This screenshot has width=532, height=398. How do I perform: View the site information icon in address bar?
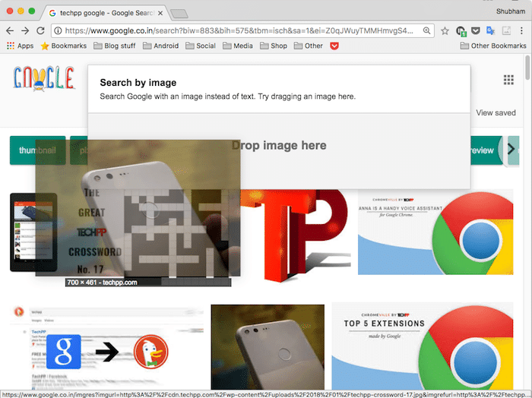coord(58,31)
